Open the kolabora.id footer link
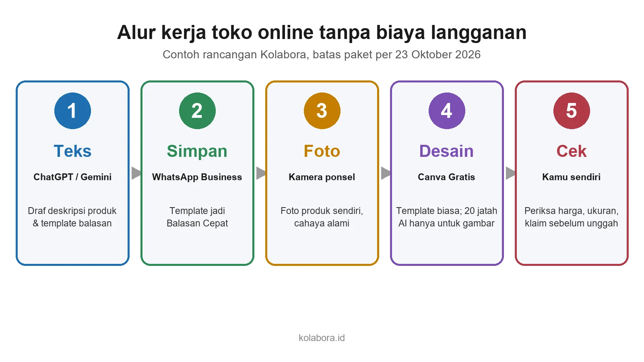 322,338
